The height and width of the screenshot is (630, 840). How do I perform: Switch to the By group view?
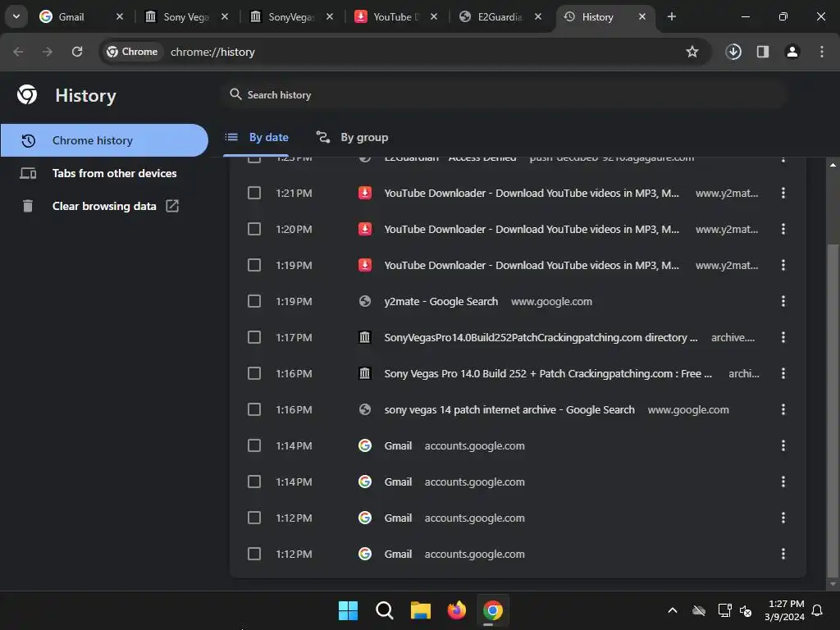pyautogui.click(x=352, y=137)
